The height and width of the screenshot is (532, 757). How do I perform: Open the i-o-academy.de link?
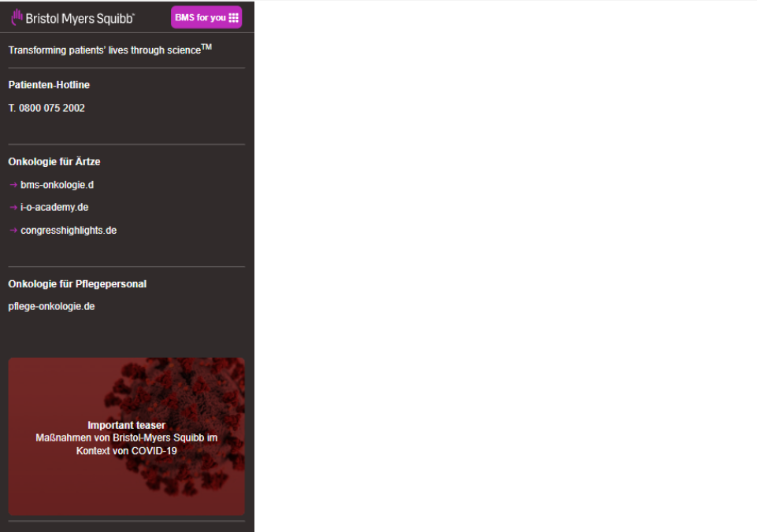(x=54, y=208)
